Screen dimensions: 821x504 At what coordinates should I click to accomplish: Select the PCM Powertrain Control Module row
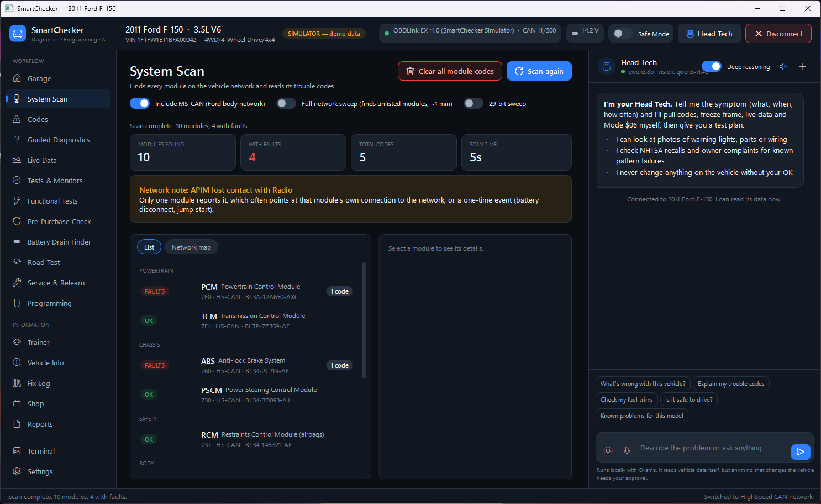tap(246, 291)
